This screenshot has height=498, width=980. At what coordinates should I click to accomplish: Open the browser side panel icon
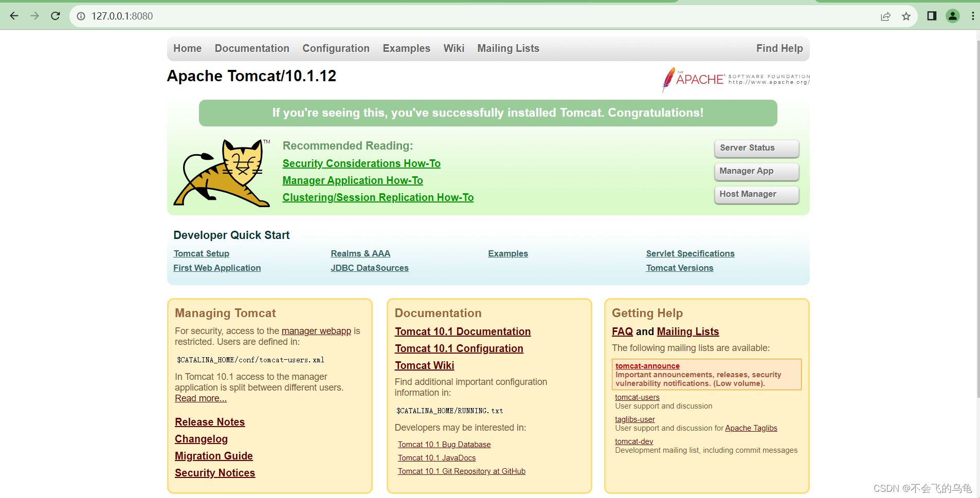tap(932, 16)
